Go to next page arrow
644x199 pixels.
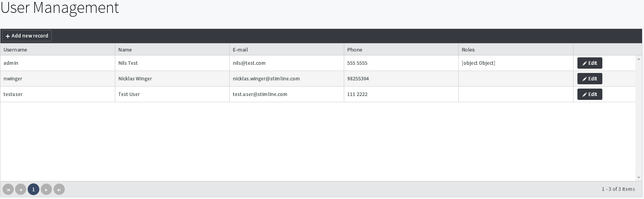tap(46, 190)
